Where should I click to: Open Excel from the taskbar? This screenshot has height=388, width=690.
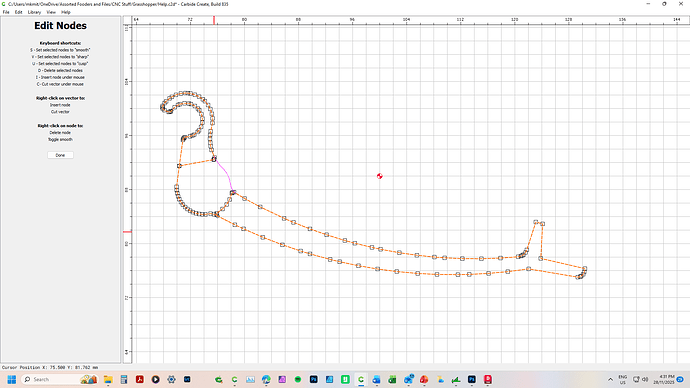(x=392, y=379)
